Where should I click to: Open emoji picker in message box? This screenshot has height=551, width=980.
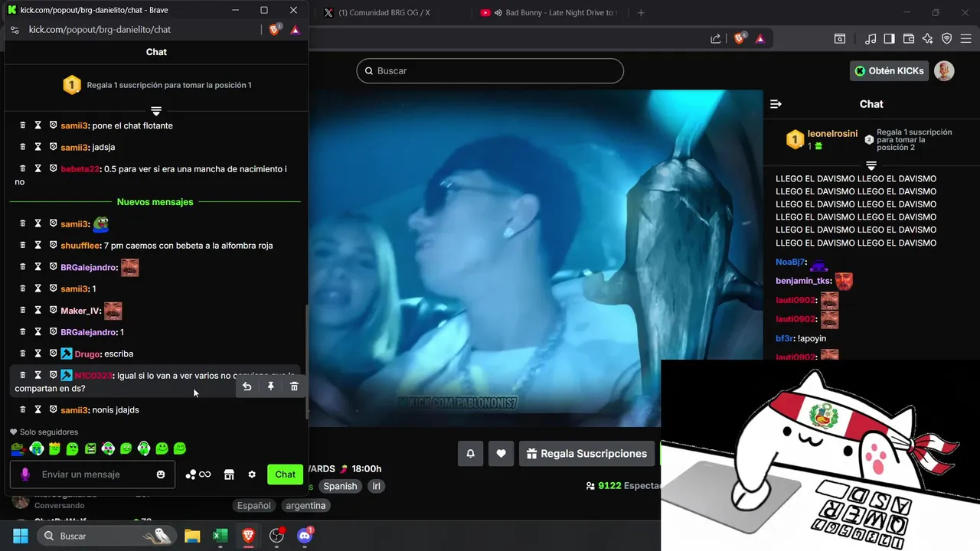pyautogui.click(x=161, y=474)
